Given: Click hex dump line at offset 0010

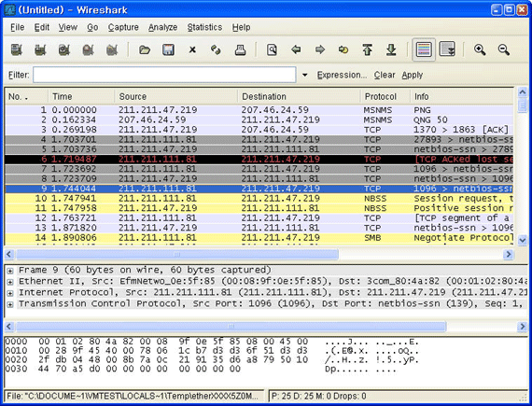Looking at the screenshot, I should click(x=213, y=351).
